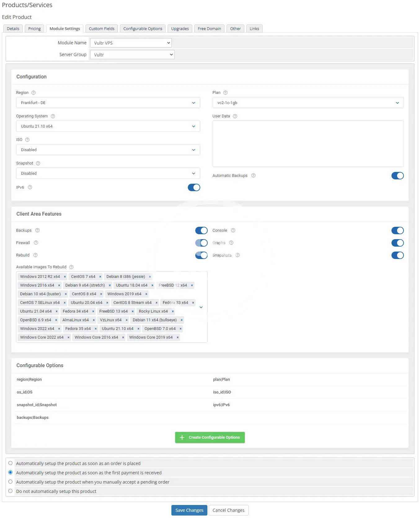This screenshot has width=420, height=518.
Task: Click help icon beside Available Images To Rebuild
Action: click(71, 267)
